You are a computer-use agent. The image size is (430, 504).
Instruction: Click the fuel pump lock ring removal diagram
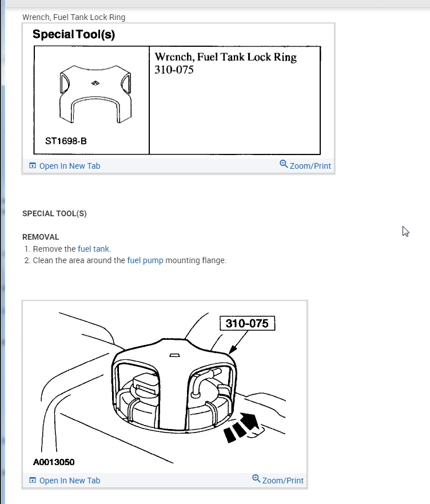(x=165, y=387)
